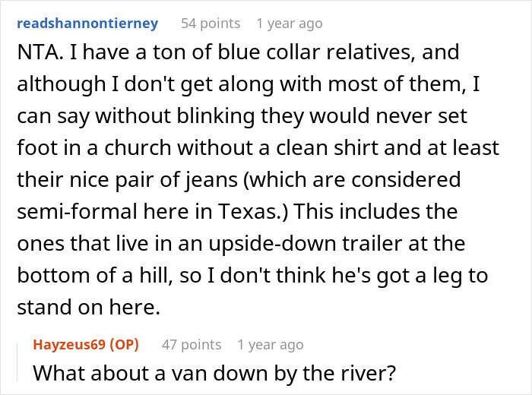Open Hayzeus69 (OP) profile link
Viewport: 532px width, 395px height.
pos(85,345)
